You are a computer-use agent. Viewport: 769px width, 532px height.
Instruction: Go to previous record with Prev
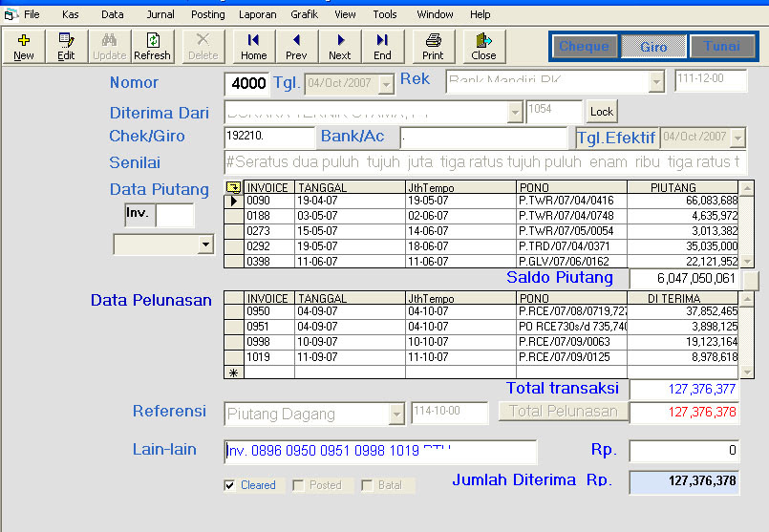tap(296, 47)
